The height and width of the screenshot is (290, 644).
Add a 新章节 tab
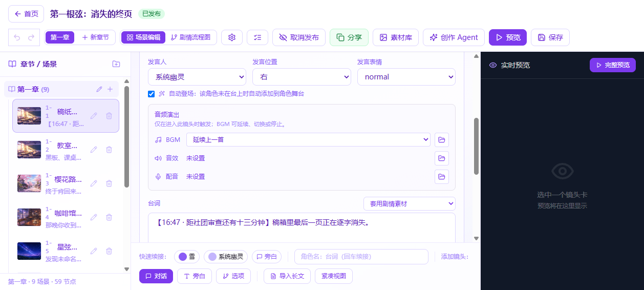[x=95, y=37]
